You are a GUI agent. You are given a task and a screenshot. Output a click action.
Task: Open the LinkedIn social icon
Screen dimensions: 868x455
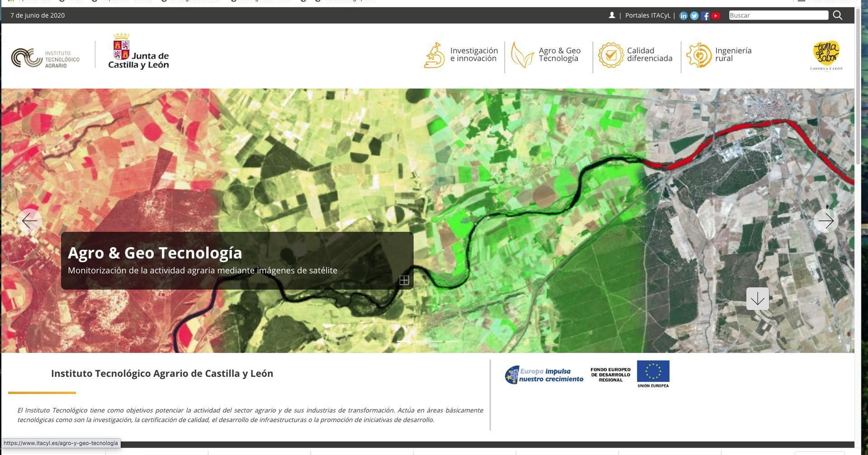tap(684, 16)
